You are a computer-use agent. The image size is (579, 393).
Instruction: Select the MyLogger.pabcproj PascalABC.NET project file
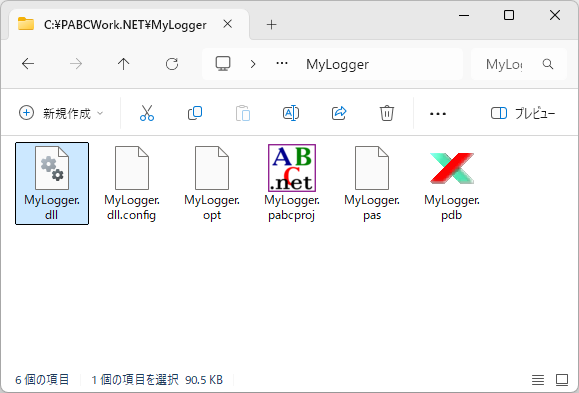[x=292, y=183]
